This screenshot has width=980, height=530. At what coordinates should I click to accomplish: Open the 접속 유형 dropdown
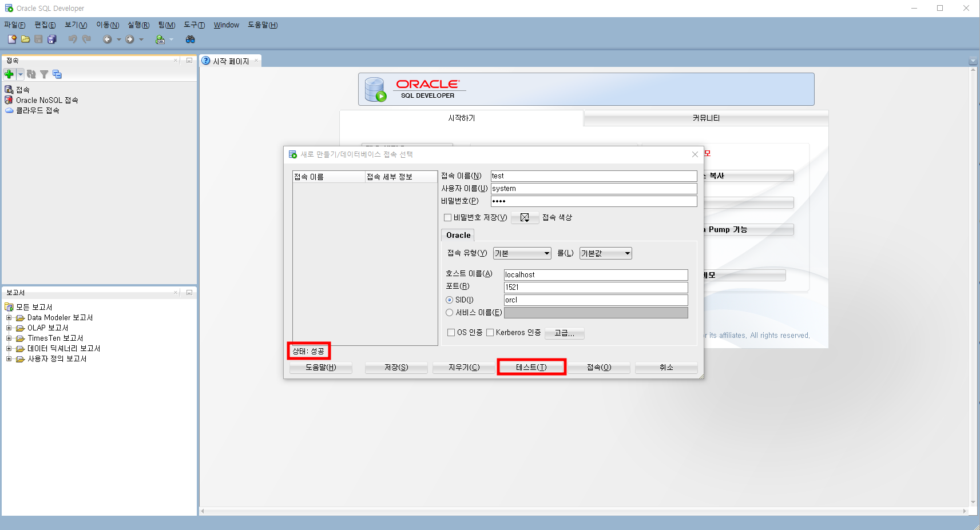pyautogui.click(x=522, y=253)
